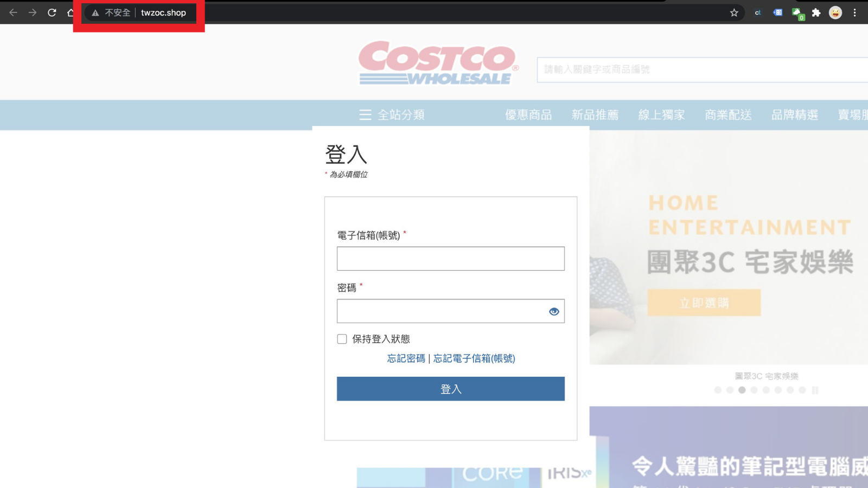
Task: Pause the banner carousel
Action: pyautogui.click(x=815, y=390)
